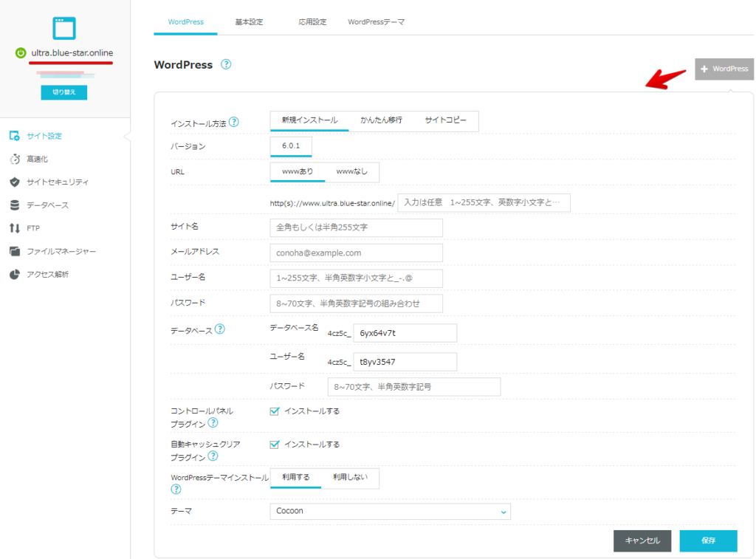The width and height of the screenshot is (756, 559).
Task: Focus the WordPress ユーザー名 input field
Action: click(x=357, y=278)
